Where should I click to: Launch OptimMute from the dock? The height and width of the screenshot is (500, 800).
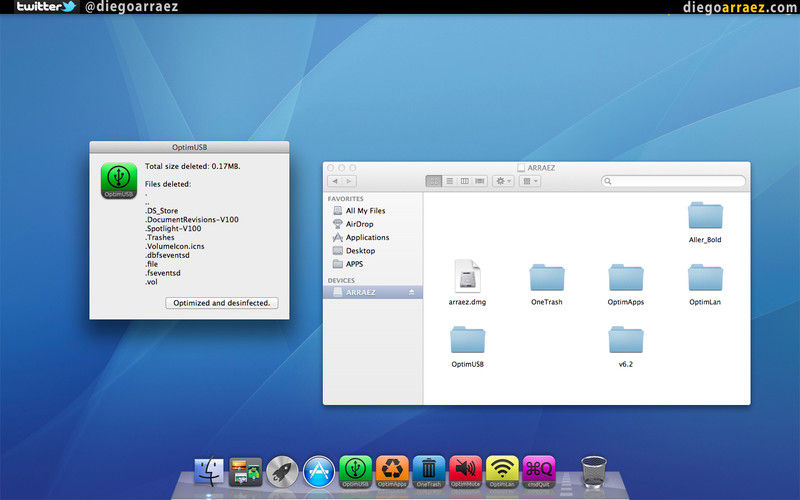pos(465,471)
